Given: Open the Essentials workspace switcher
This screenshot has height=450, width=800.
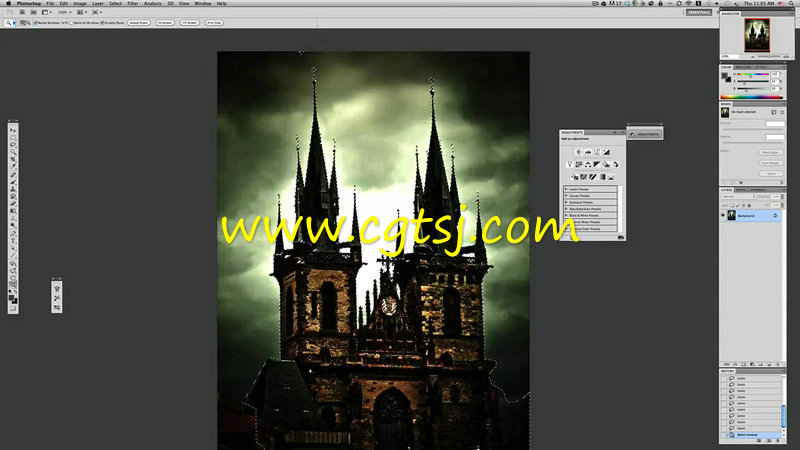Looking at the screenshot, I should [699, 12].
